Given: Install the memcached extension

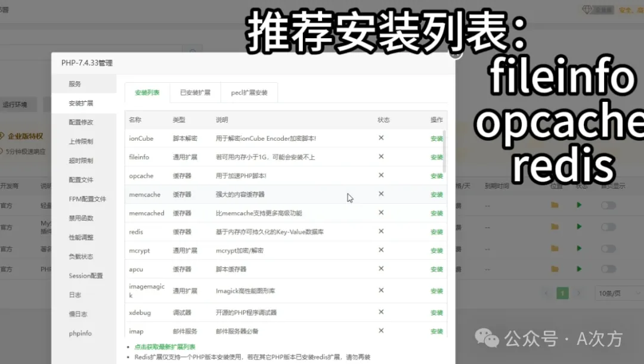Looking at the screenshot, I should [x=436, y=213].
